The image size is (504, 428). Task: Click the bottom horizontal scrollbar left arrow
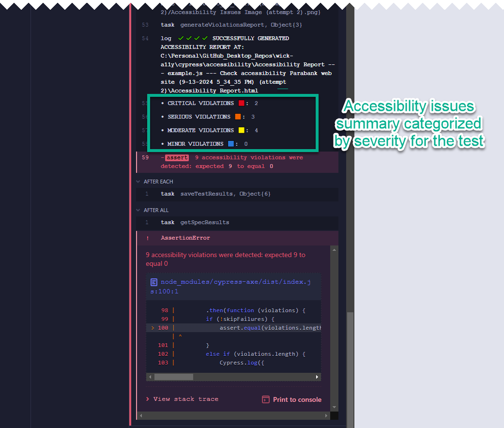point(141,416)
